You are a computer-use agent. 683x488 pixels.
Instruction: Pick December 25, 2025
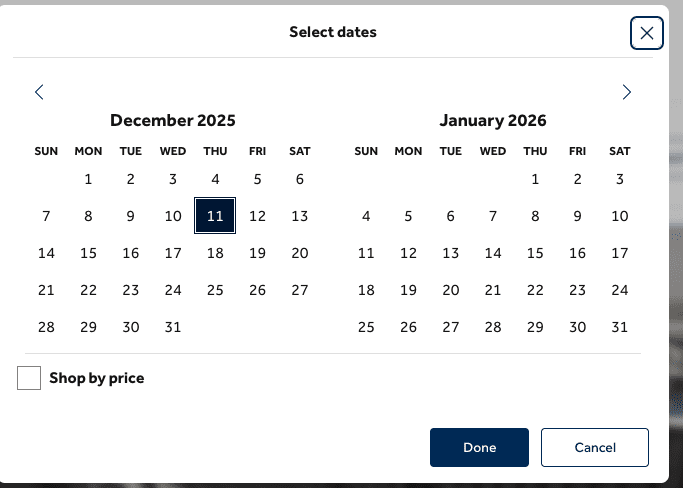[215, 290]
